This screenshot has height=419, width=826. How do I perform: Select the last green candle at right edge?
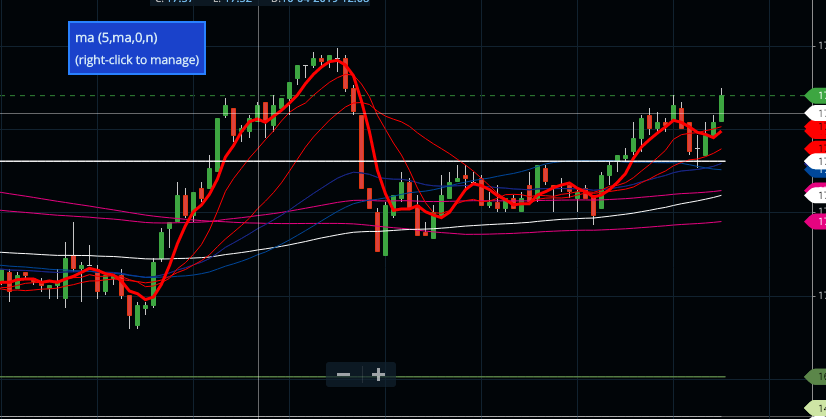721,107
